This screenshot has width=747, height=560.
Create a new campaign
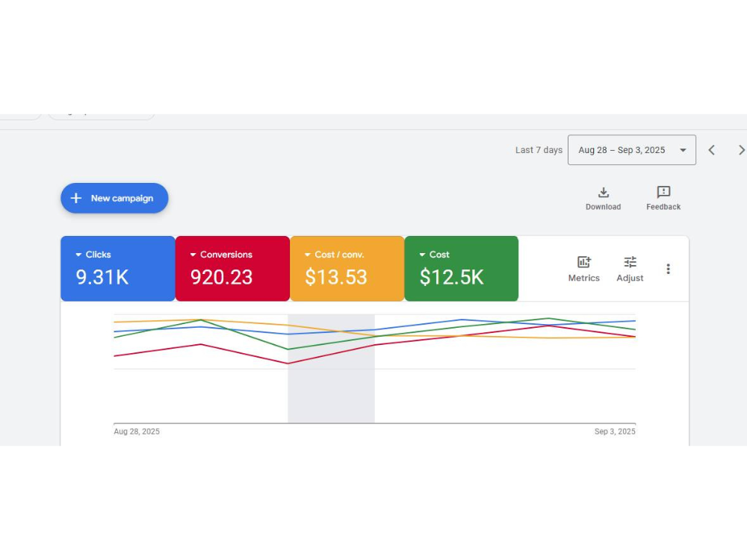(x=114, y=198)
